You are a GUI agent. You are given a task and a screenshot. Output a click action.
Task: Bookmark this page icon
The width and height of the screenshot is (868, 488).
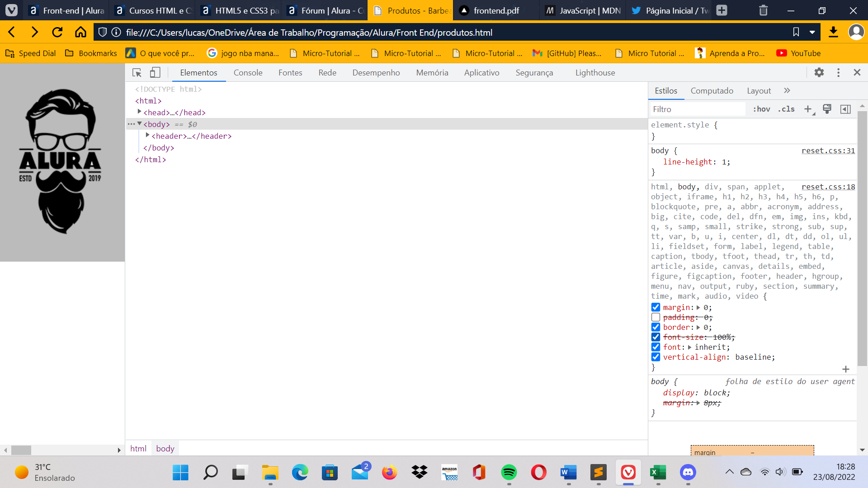click(x=796, y=32)
